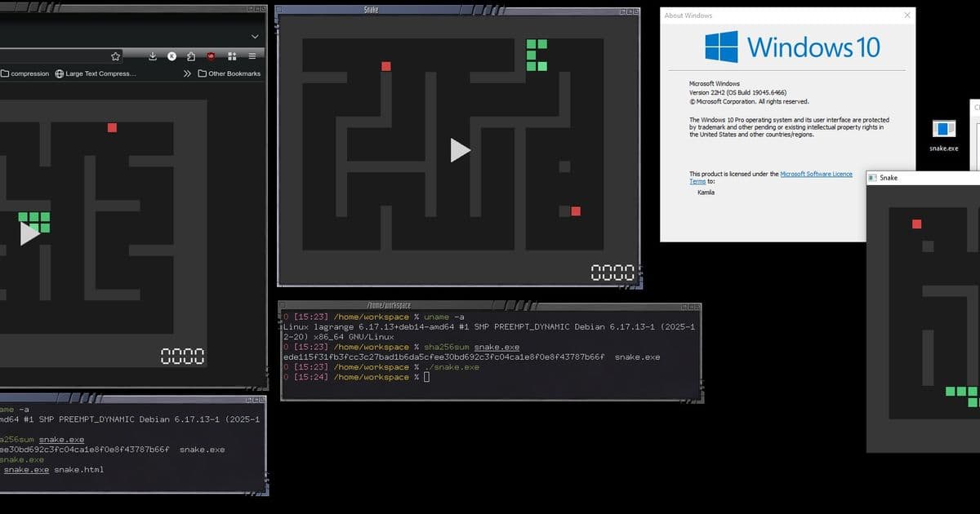The image size is (980, 514).
Task: Open the bookmarks overflow chevron
Action: pyautogui.click(x=187, y=73)
